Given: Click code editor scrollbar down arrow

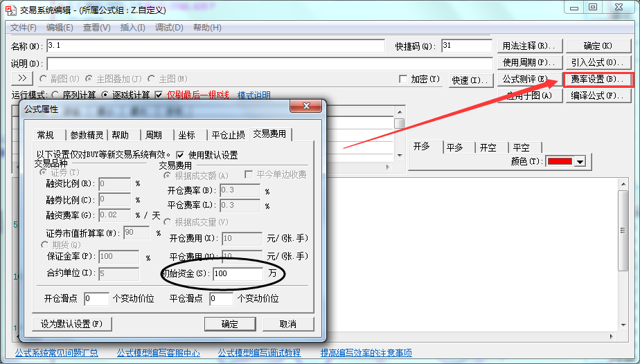Looking at the screenshot, I should point(623,325).
